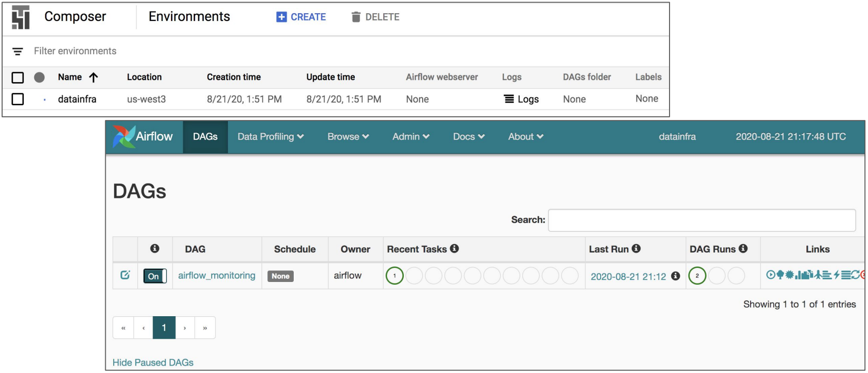Open Code view using the lightning bolt icon

point(837,275)
